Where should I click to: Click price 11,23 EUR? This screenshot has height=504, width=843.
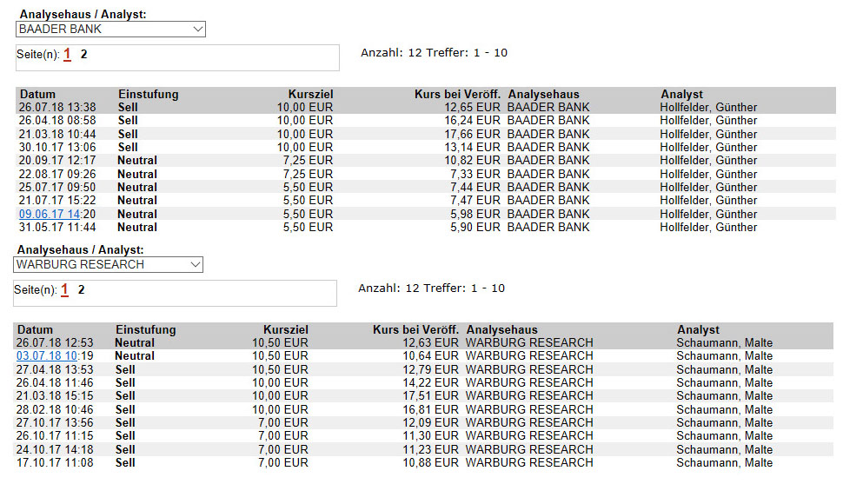(431, 449)
